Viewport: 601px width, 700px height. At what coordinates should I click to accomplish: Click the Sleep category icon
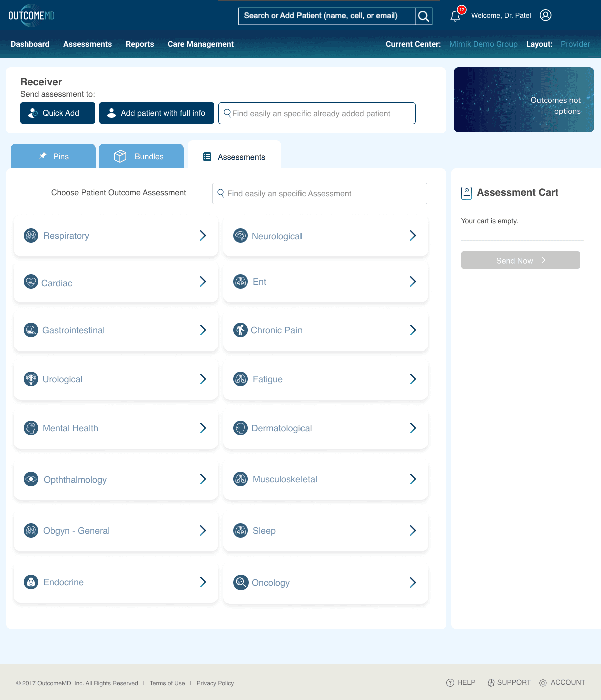(x=241, y=530)
